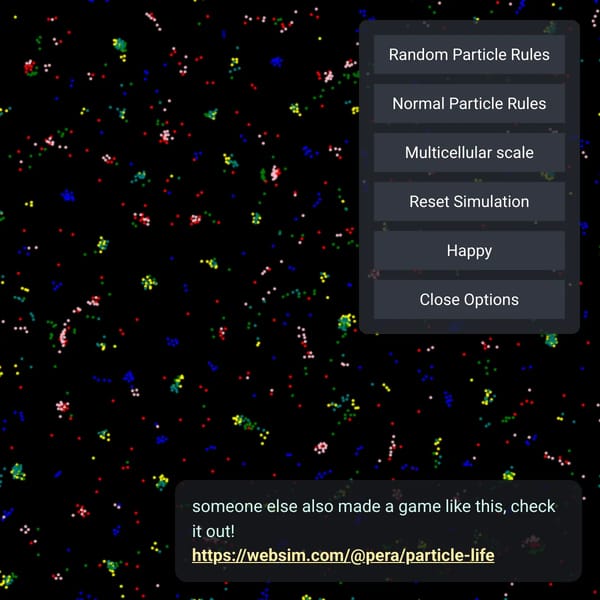This screenshot has width=600, height=600.
Task: Activate the Happy option
Action: (x=469, y=251)
